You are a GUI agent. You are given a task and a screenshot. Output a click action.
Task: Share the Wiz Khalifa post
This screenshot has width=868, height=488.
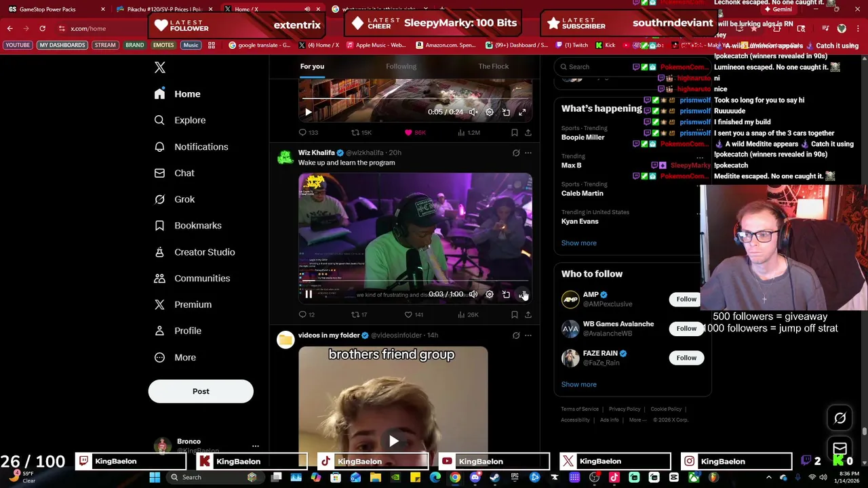(528, 314)
